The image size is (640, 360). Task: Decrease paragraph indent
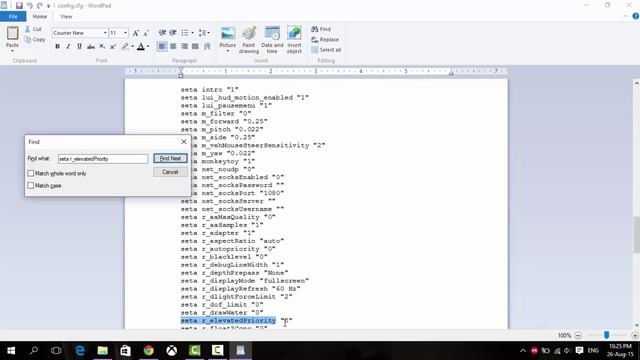[x=162, y=33]
